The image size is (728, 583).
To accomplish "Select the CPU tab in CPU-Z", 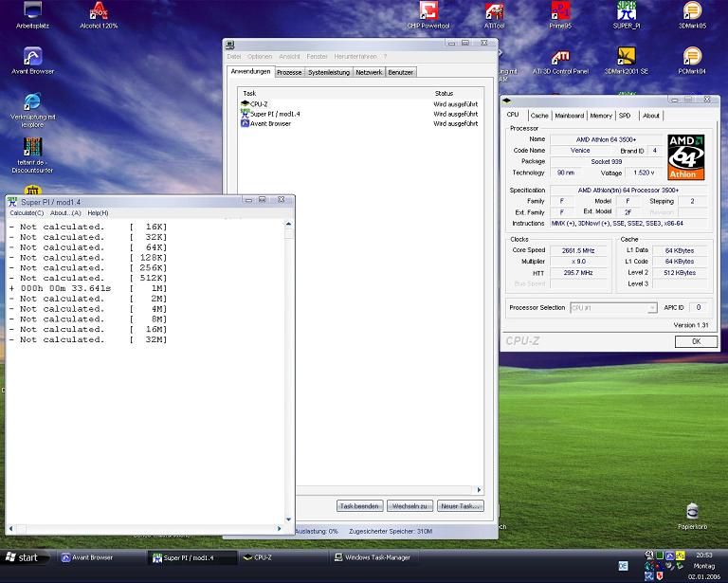I will pos(513,115).
